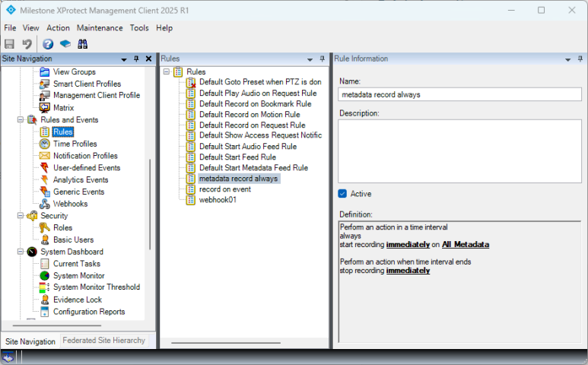Open Rule Information panel dropdown arrow
Image resolution: width=588 pixels, height=365 pixels.
click(x=565, y=59)
